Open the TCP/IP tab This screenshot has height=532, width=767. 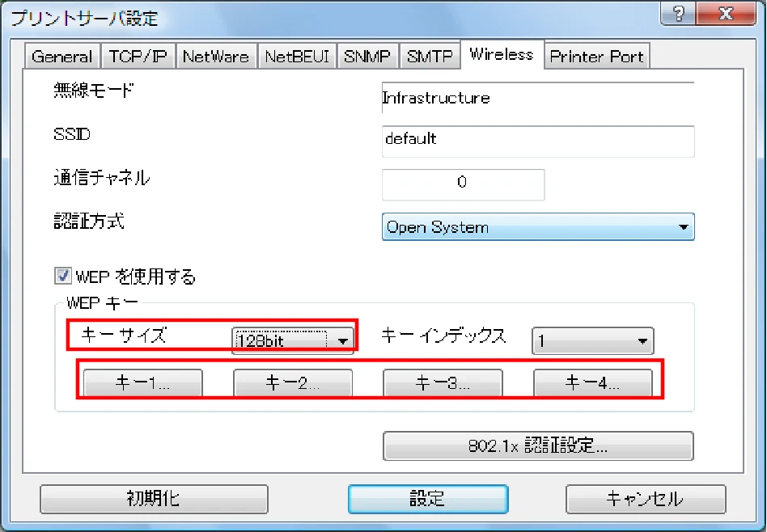(138, 57)
